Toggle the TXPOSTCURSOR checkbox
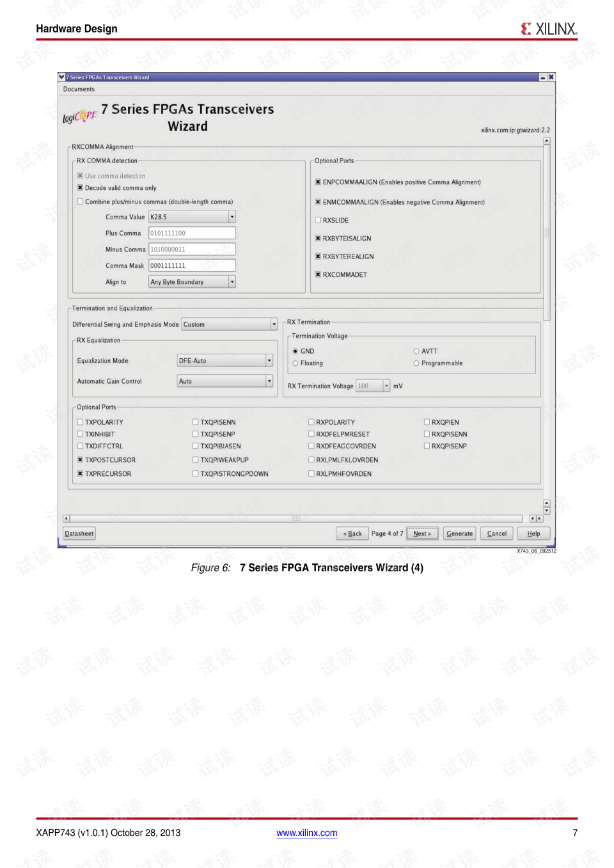 pos(80,460)
